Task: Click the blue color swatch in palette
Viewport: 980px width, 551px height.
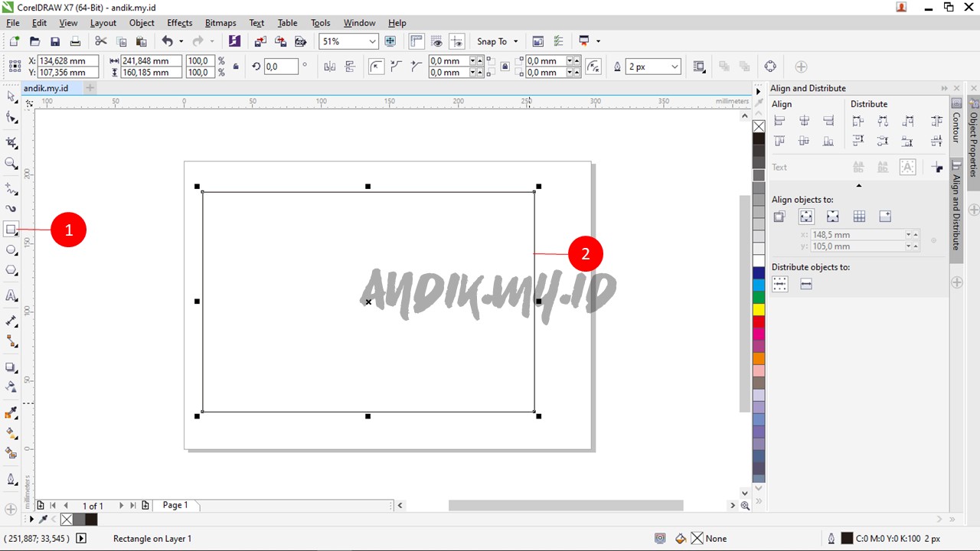Action: (x=759, y=273)
